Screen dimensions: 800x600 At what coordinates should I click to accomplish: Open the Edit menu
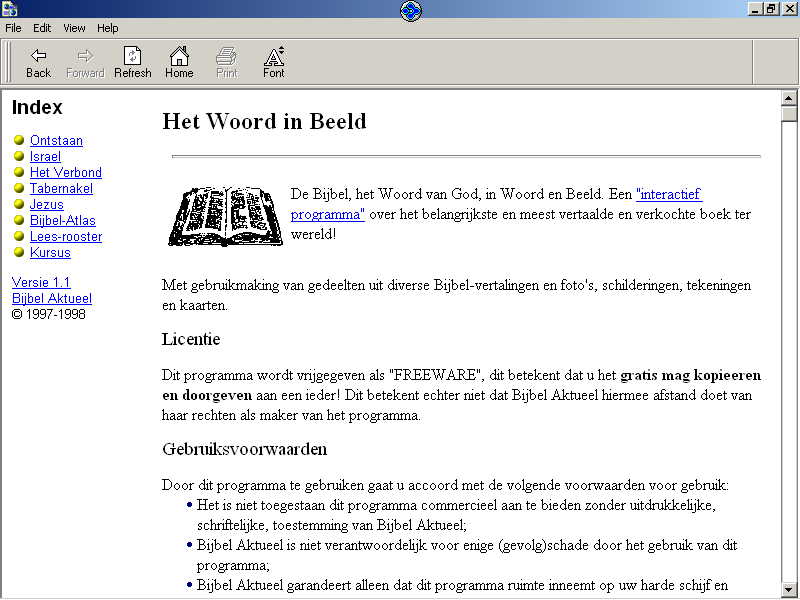42,28
